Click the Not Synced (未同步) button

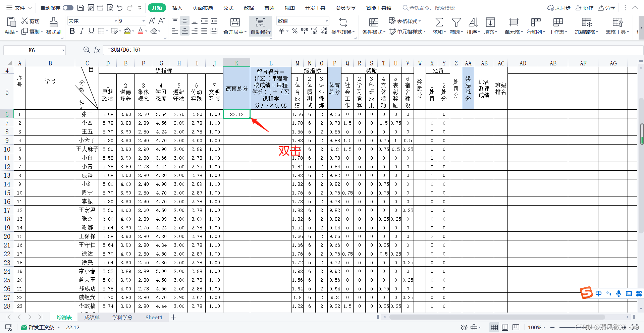pyautogui.click(x=559, y=8)
